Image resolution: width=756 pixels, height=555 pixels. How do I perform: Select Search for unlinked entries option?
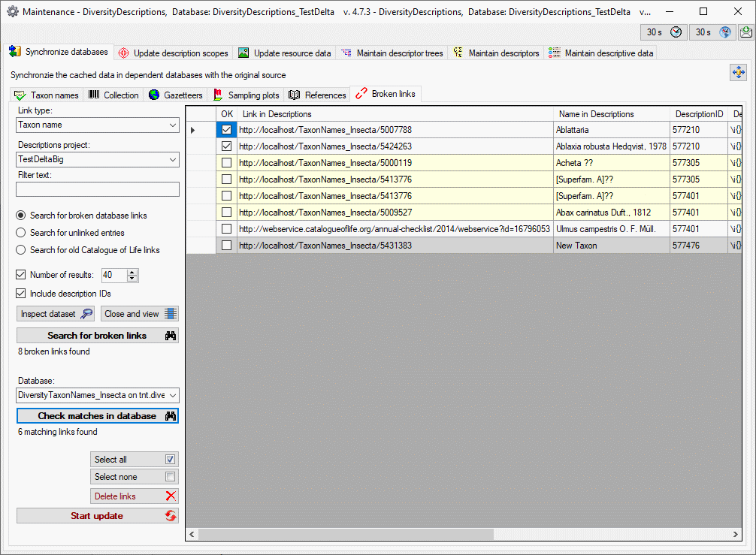tap(22, 233)
